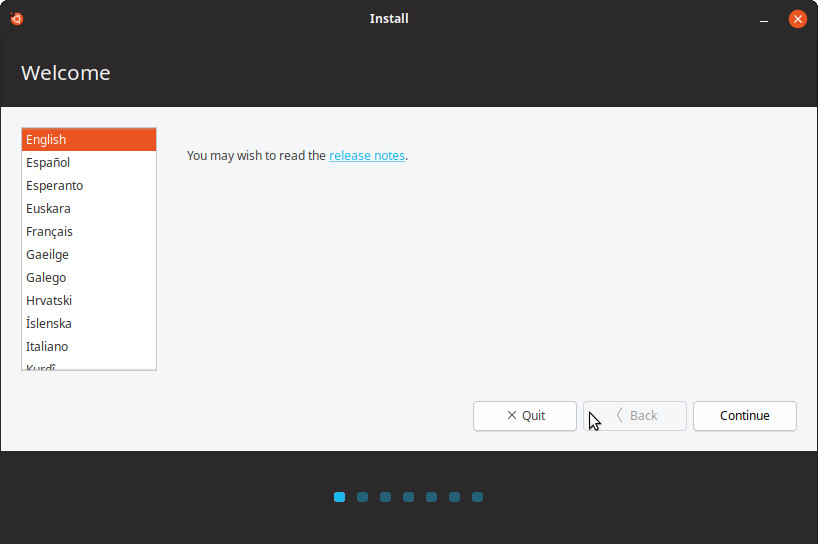This screenshot has width=818, height=544.
Task: Click the Back button
Action: point(635,416)
